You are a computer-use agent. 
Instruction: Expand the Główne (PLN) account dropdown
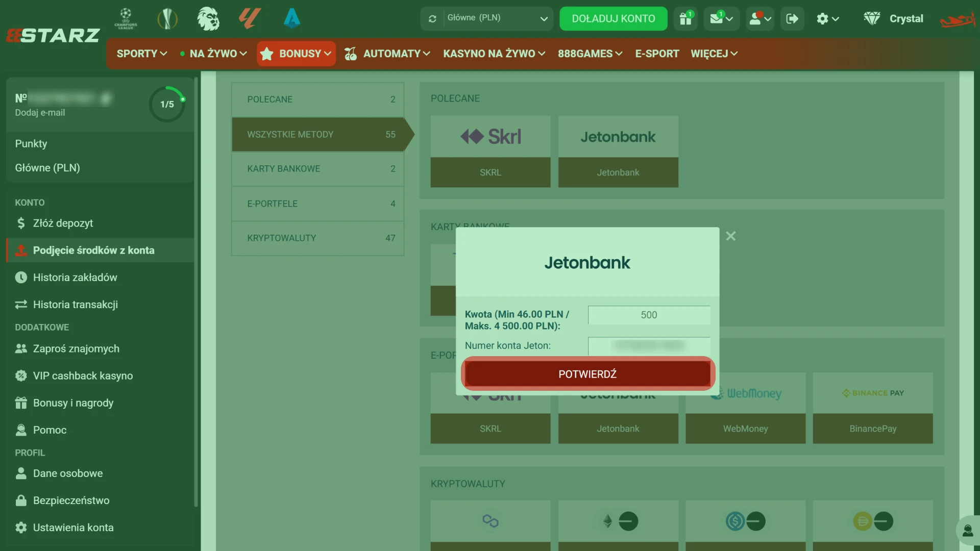[x=543, y=19]
